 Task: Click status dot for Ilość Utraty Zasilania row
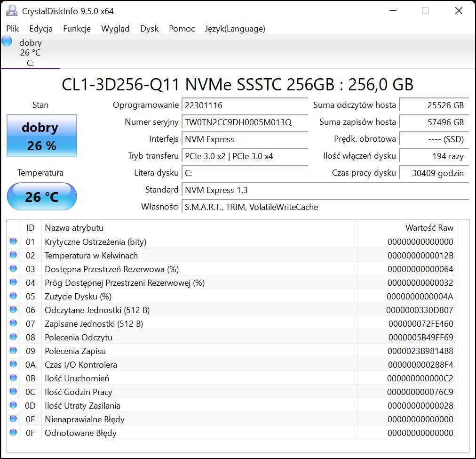(x=13, y=405)
